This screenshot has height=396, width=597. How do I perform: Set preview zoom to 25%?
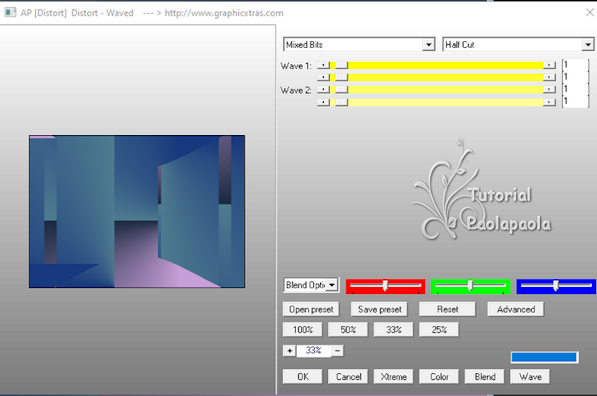439,330
